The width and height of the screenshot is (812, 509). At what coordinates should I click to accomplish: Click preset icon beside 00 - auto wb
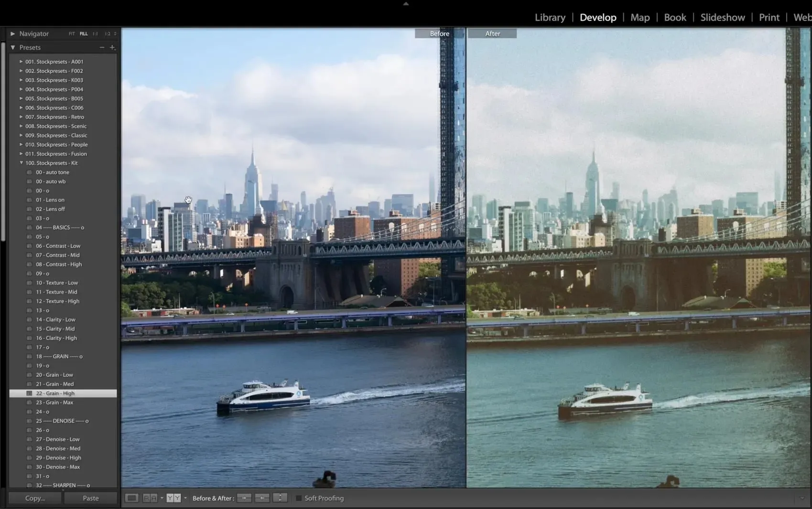pyautogui.click(x=29, y=181)
